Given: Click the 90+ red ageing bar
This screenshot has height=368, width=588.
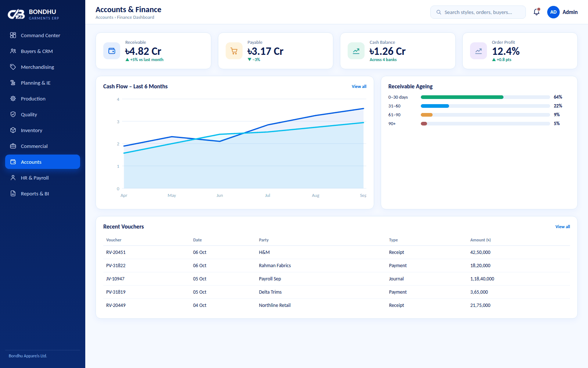Looking at the screenshot, I should pos(424,124).
